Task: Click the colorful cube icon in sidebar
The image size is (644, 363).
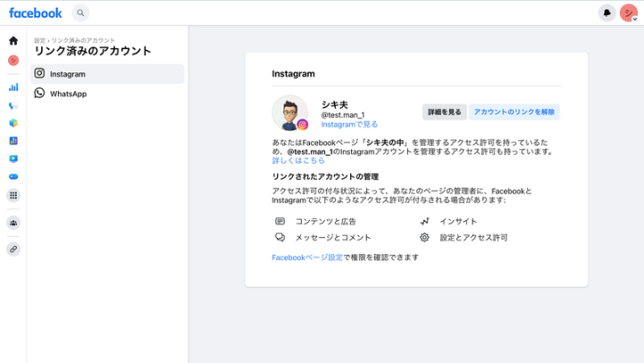Action: tap(13, 122)
